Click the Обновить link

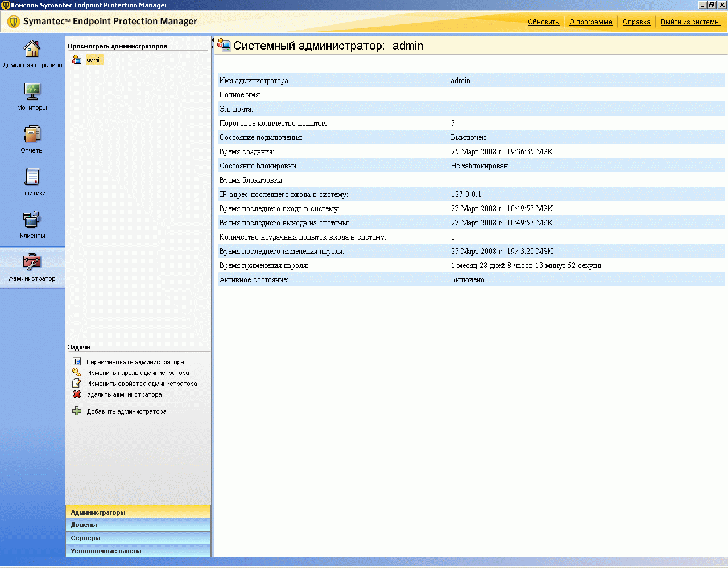point(543,22)
